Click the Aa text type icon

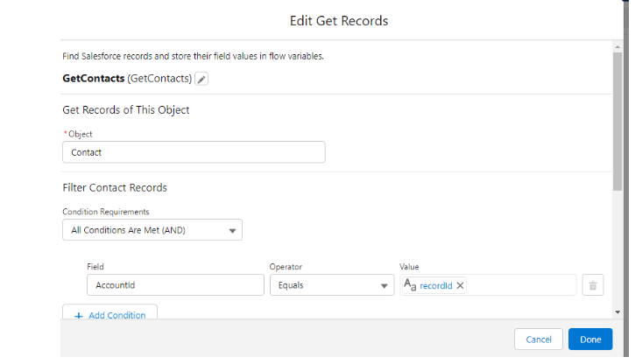tap(410, 285)
